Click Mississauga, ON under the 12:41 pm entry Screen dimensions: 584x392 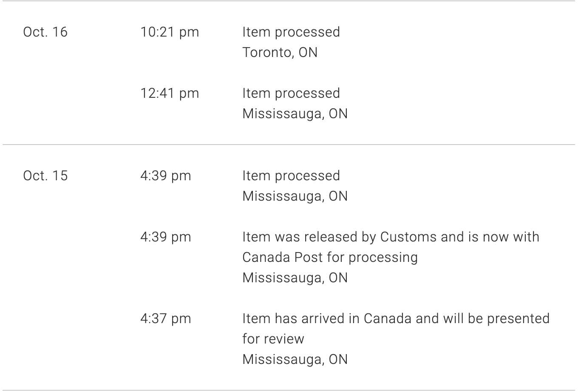pos(295,114)
